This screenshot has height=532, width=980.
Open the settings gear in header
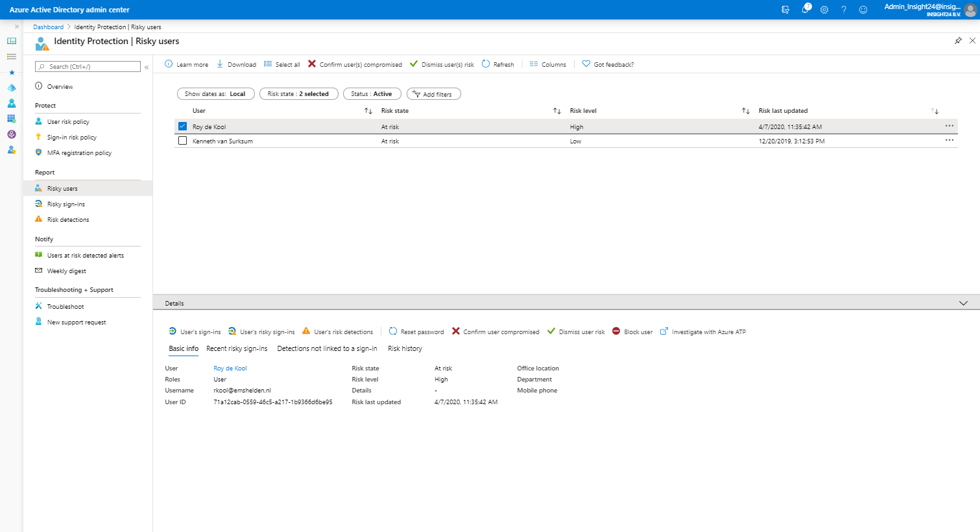[824, 10]
